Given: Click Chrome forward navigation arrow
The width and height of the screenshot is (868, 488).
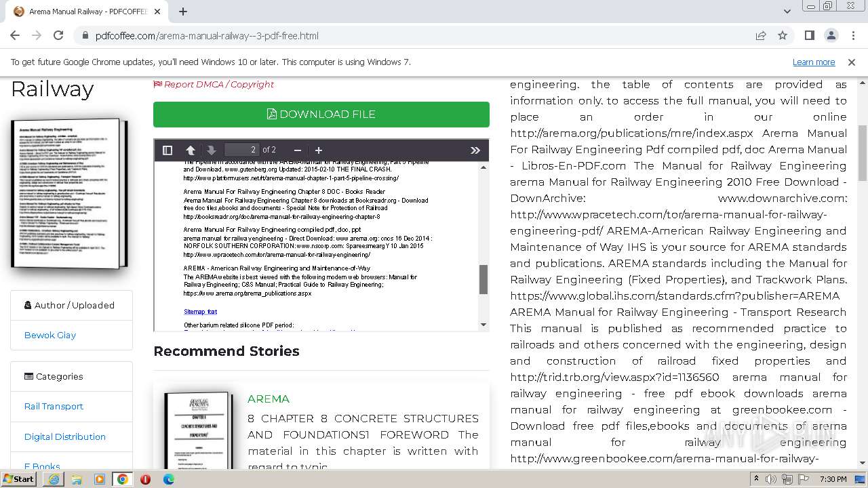Looking at the screenshot, I should 37,35.
